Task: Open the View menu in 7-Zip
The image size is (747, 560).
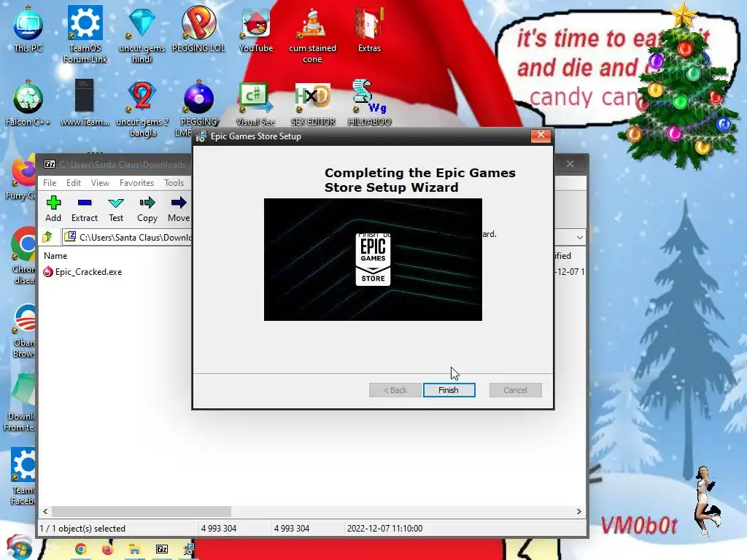Action: [100, 183]
